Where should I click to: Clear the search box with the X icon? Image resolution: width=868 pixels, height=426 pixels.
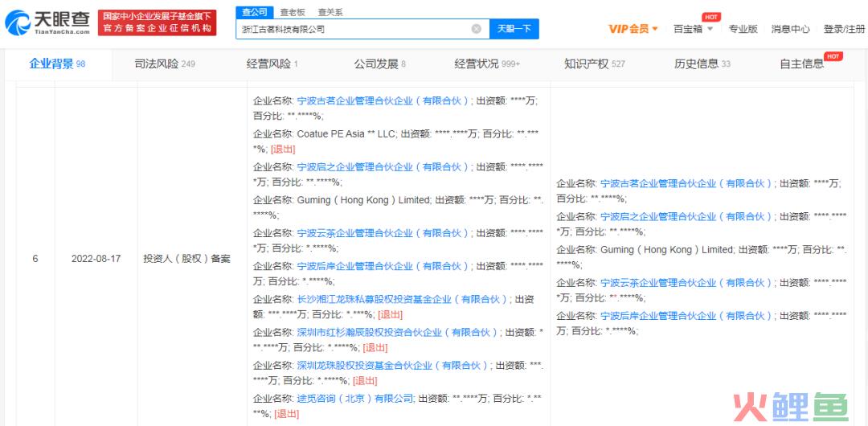(x=476, y=29)
